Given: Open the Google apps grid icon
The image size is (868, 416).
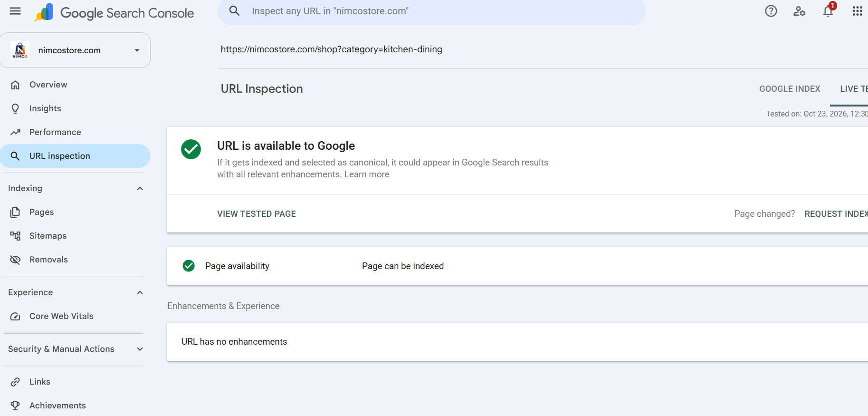Looking at the screenshot, I should (857, 11).
